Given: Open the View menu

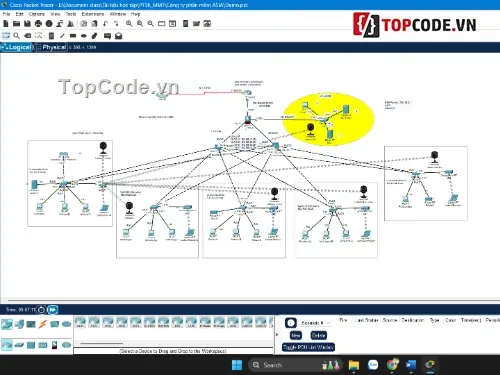Looking at the screenshot, I should point(55,14).
